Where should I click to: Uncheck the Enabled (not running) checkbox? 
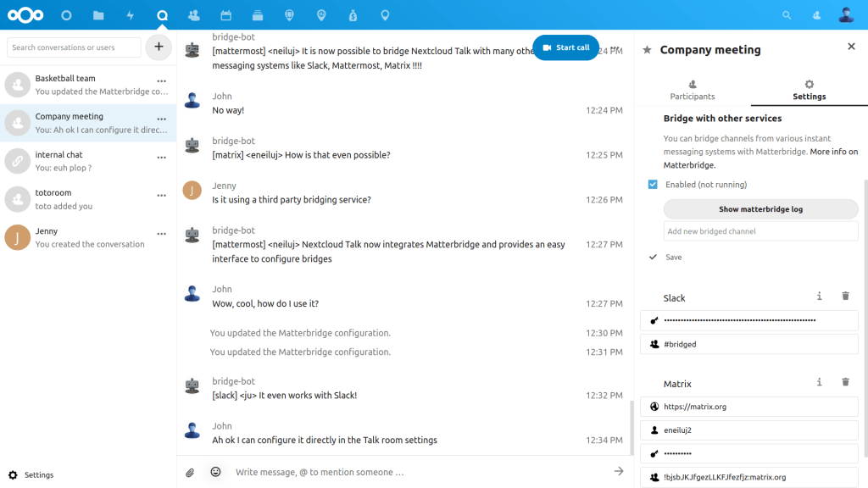(x=653, y=185)
